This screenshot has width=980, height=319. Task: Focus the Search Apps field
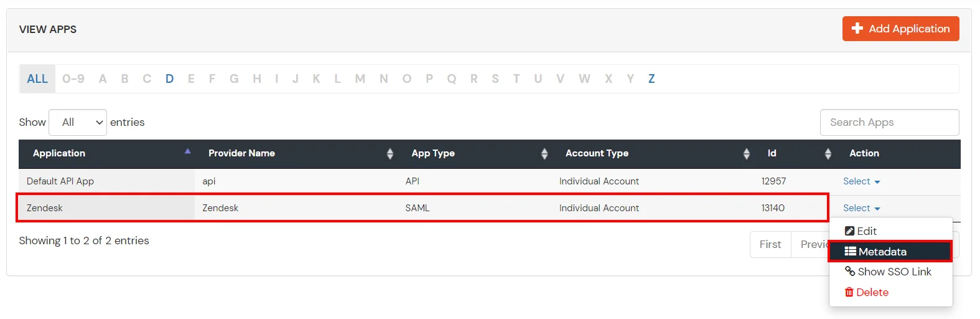coord(889,122)
